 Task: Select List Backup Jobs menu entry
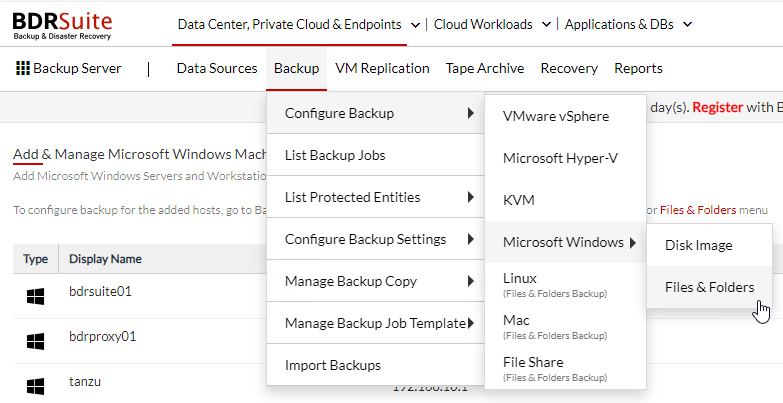point(376,155)
